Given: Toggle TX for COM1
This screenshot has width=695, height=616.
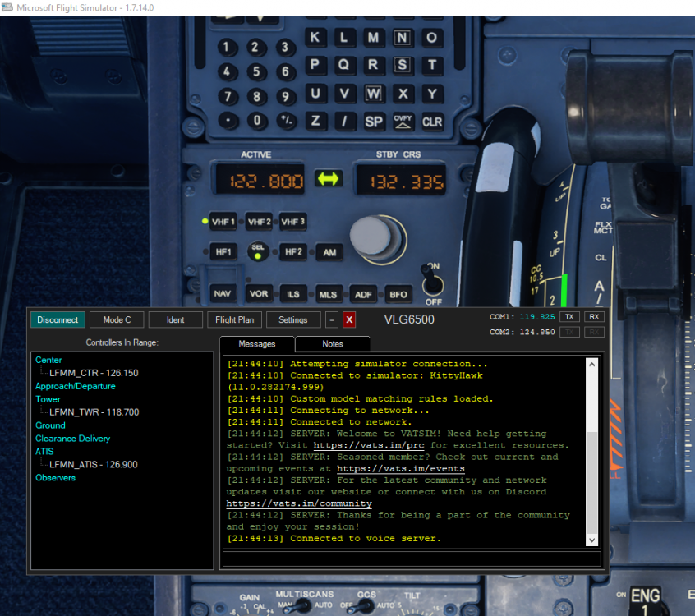Looking at the screenshot, I should pos(569,316).
